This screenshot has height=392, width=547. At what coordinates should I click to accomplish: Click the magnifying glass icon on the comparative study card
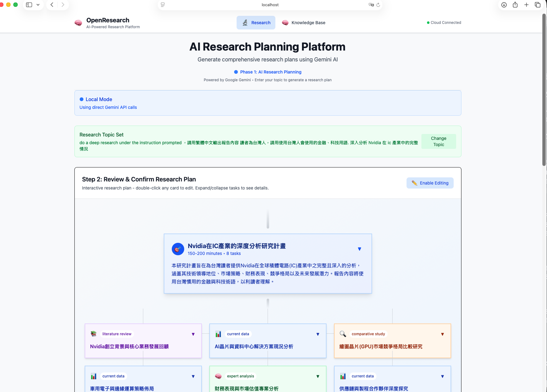(x=343, y=334)
